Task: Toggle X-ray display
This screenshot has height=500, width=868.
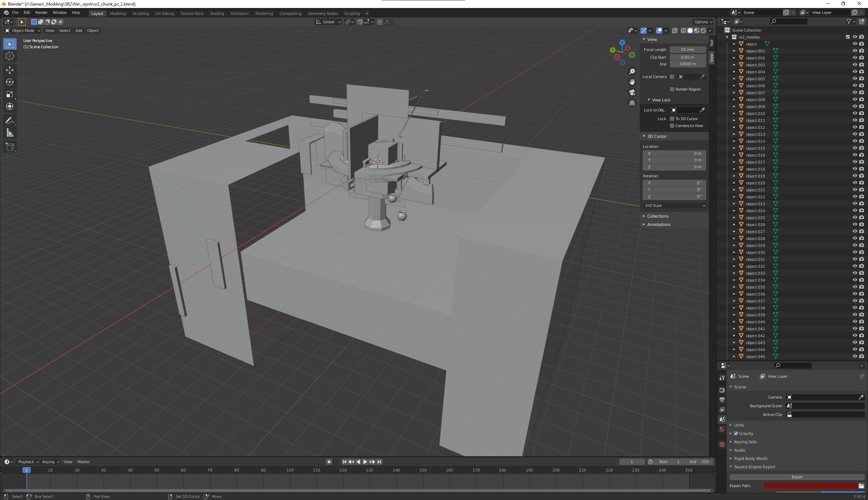Action: [674, 31]
